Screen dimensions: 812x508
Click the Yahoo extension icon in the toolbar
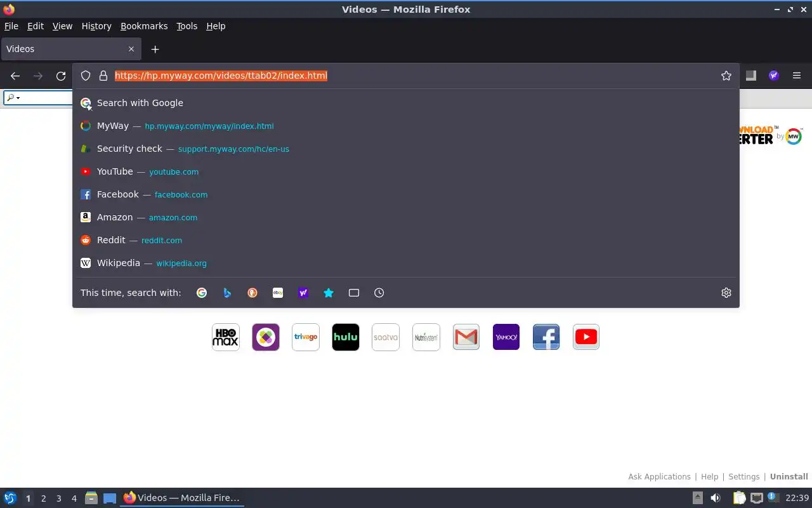(774, 76)
